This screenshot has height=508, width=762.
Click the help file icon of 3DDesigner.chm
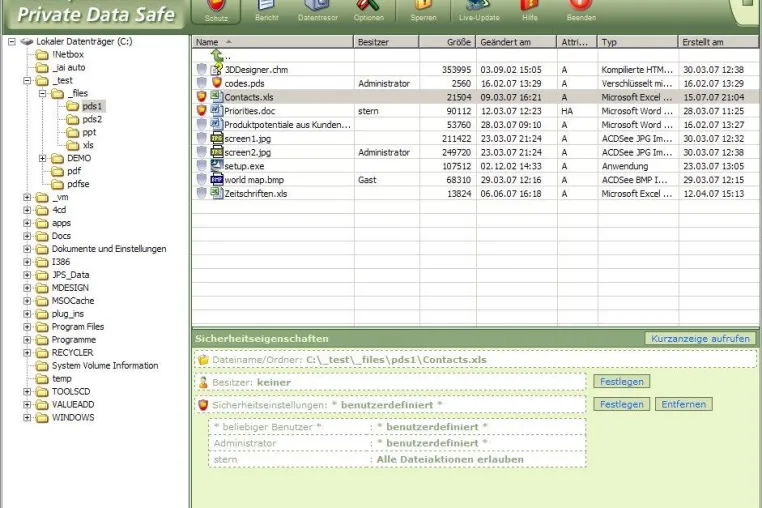point(217,69)
